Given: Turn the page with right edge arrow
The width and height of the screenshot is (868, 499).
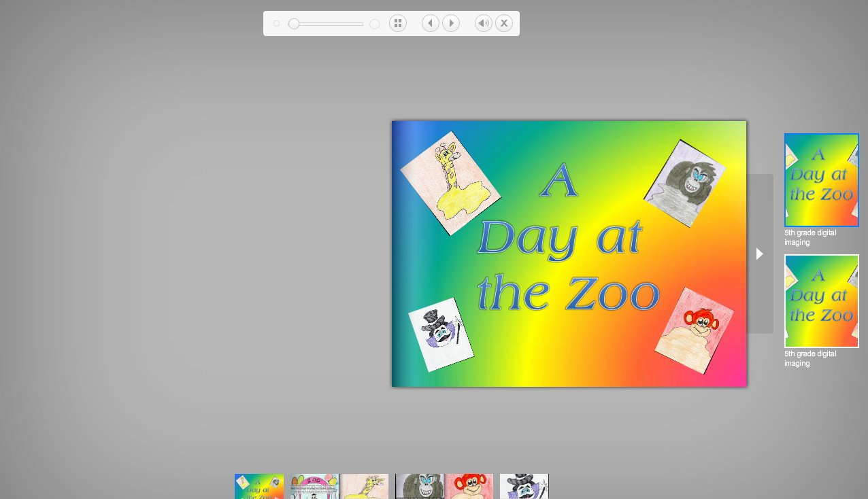Looking at the screenshot, I should (760, 254).
